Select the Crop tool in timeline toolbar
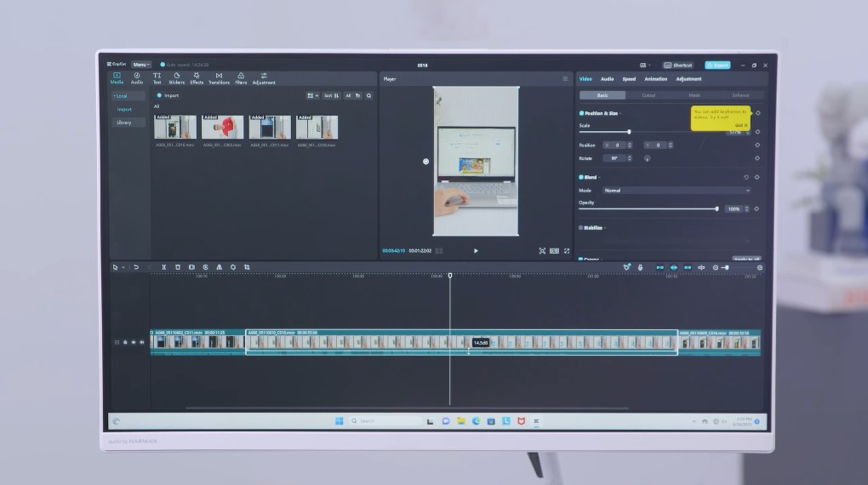The width and height of the screenshot is (868, 485). pos(247,267)
